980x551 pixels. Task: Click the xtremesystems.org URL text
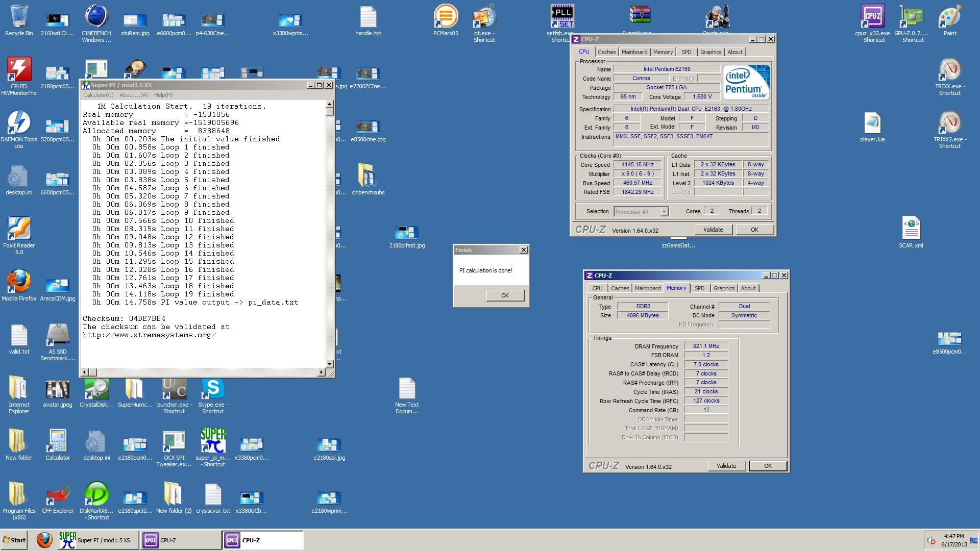(149, 335)
